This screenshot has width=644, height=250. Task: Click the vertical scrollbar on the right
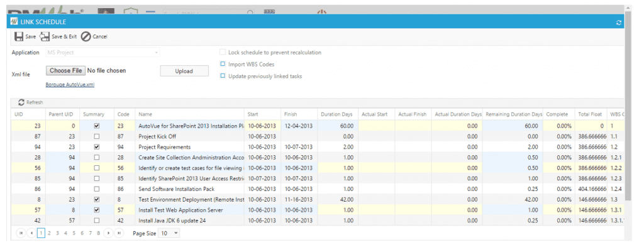[628, 107]
